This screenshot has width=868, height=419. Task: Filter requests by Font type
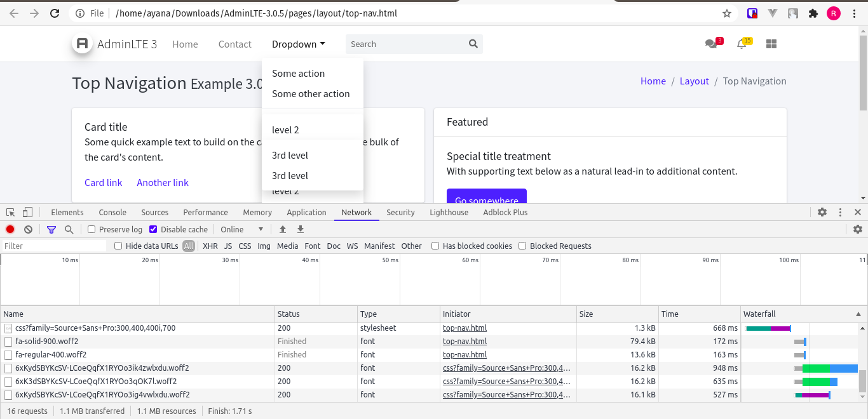pos(312,246)
